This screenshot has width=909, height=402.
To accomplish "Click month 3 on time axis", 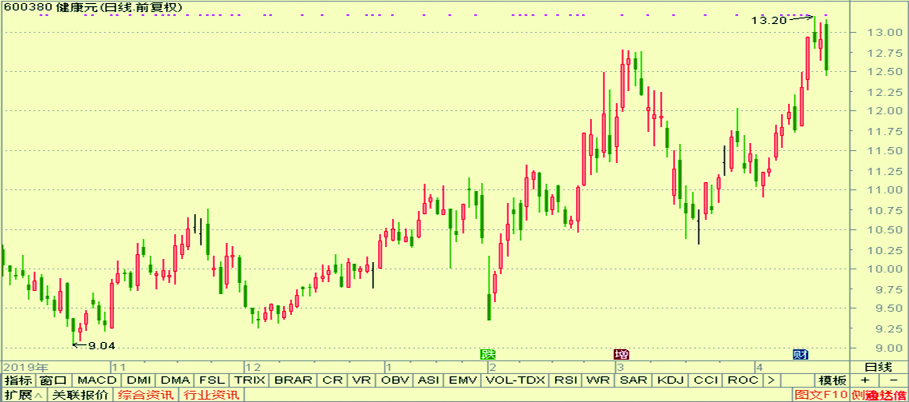I will [620, 367].
